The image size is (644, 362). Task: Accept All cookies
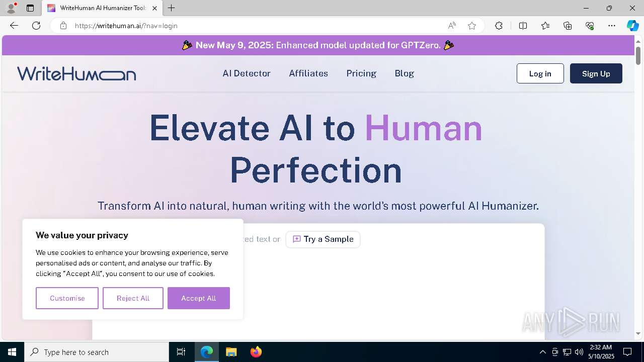point(198,298)
